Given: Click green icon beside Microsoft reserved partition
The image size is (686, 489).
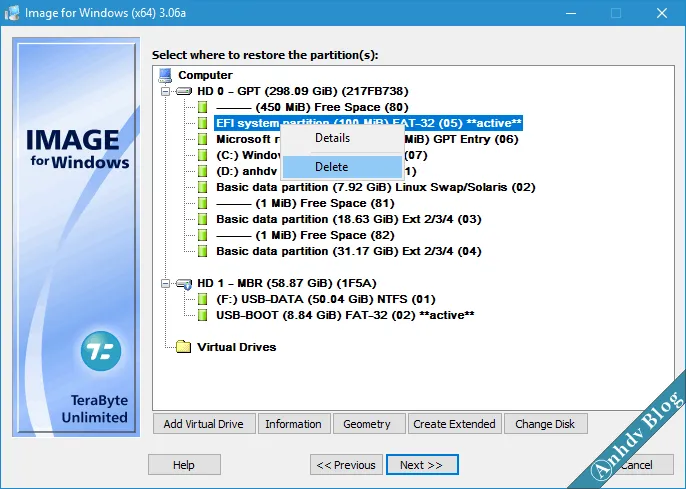Looking at the screenshot, I should click(x=202, y=139).
